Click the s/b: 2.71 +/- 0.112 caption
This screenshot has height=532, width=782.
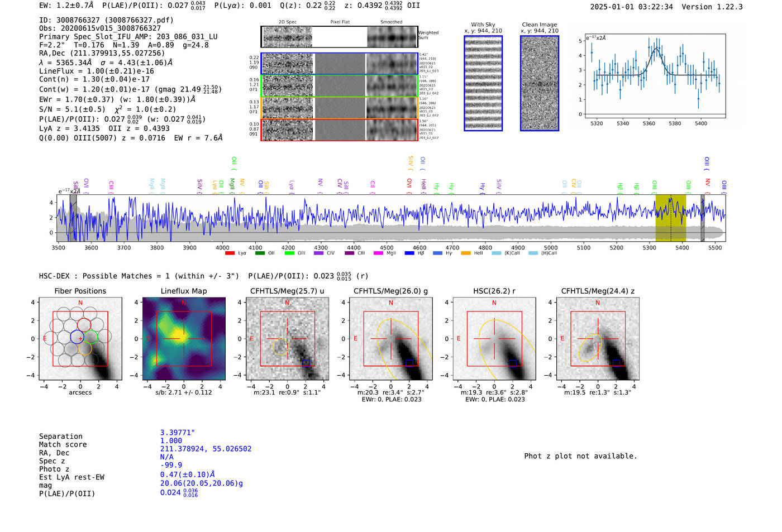pos(184,392)
